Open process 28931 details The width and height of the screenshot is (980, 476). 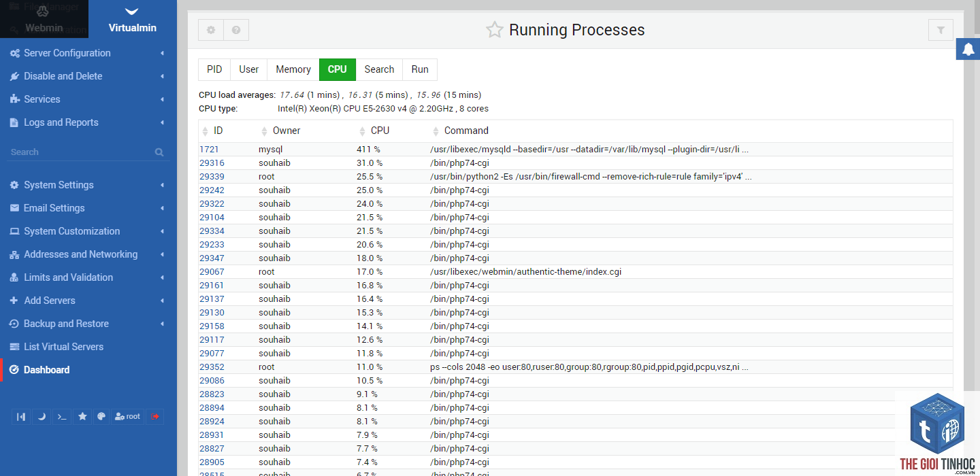pyautogui.click(x=212, y=435)
